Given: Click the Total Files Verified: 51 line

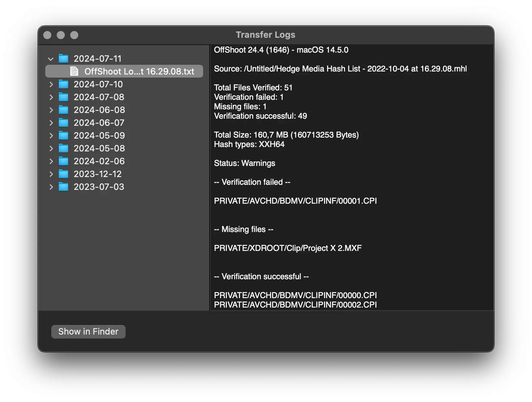Looking at the screenshot, I should point(253,88).
